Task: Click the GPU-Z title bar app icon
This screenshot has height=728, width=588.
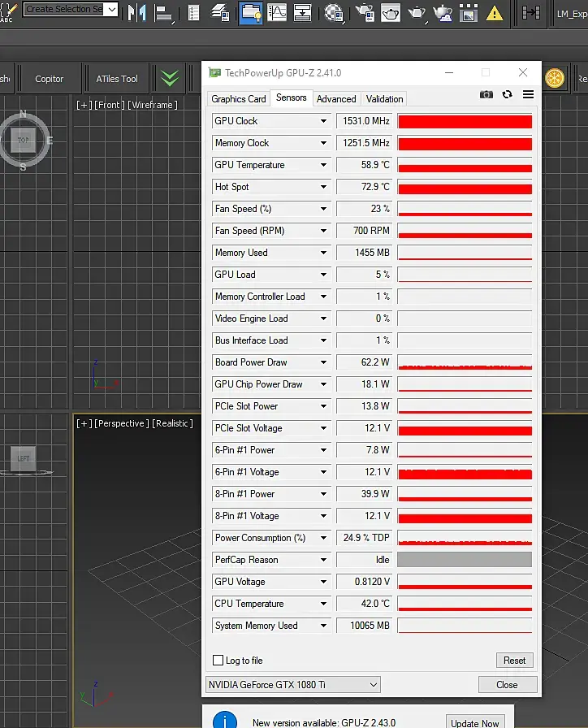Action: pos(214,73)
